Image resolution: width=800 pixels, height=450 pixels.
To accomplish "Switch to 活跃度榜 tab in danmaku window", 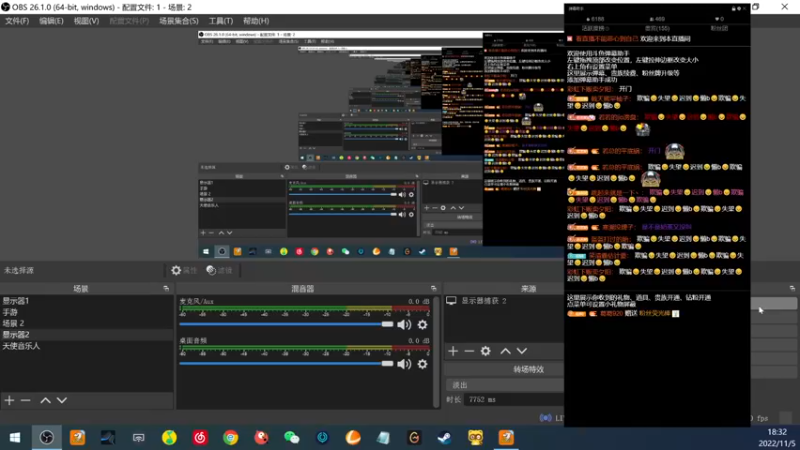I will click(x=595, y=29).
